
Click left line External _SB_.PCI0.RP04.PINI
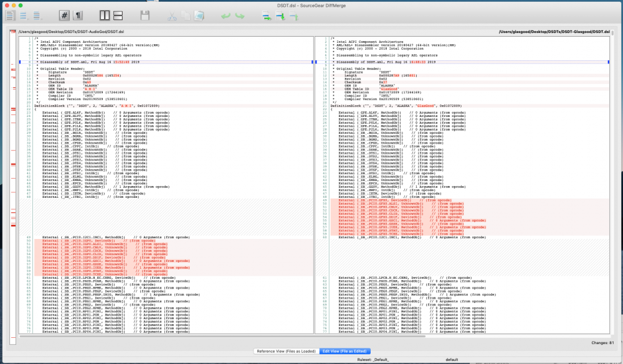(x=116, y=332)
